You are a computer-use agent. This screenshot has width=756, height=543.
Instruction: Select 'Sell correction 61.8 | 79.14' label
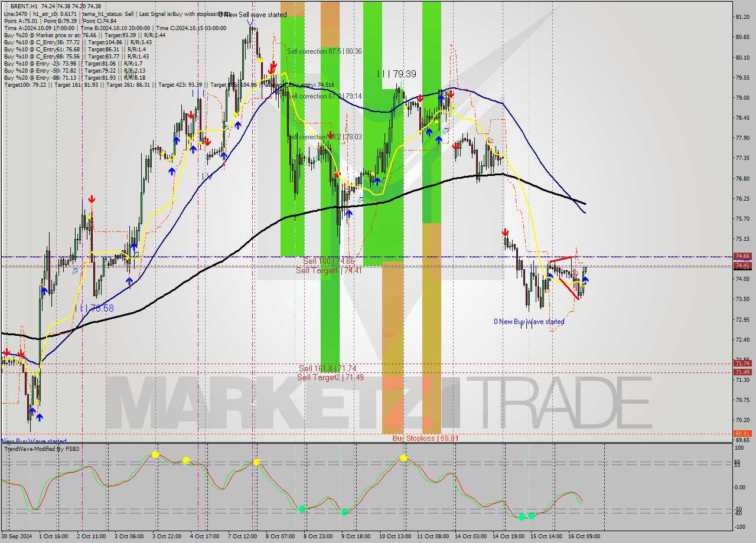click(324, 96)
